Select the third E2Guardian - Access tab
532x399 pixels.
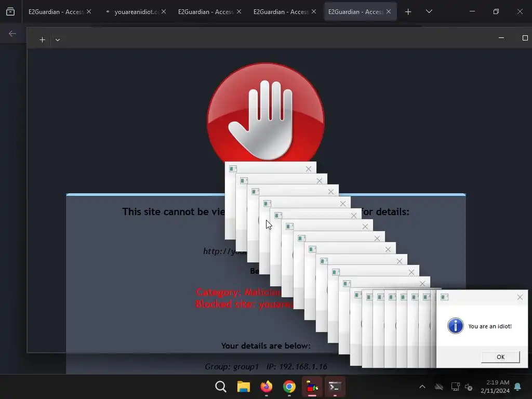281,11
